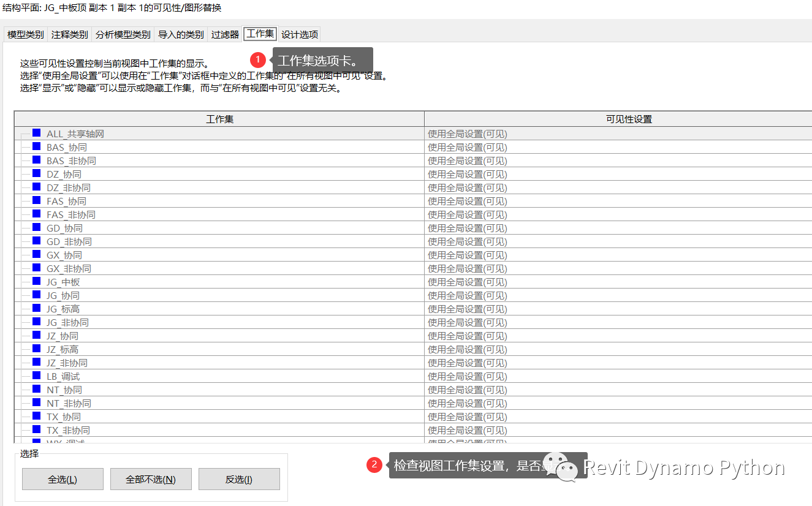Select the TX_非协同 workset row name

coord(68,430)
